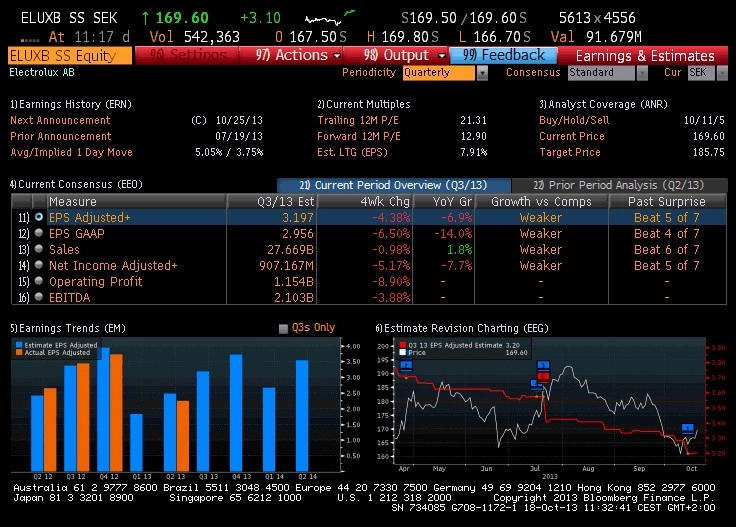Viewport: 736px width, 527px height.
Task: Click EPS Adjusted+ estimate value 3.197
Action: (298, 217)
